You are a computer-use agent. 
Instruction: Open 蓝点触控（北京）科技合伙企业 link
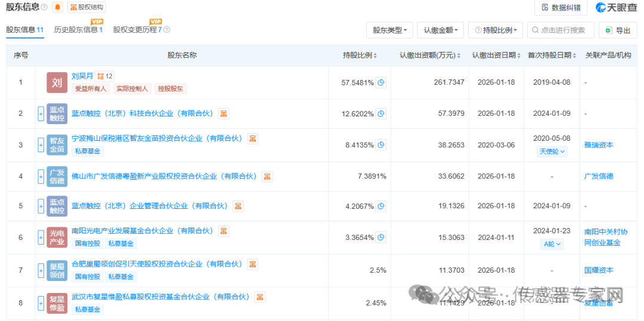[x=143, y=114]
